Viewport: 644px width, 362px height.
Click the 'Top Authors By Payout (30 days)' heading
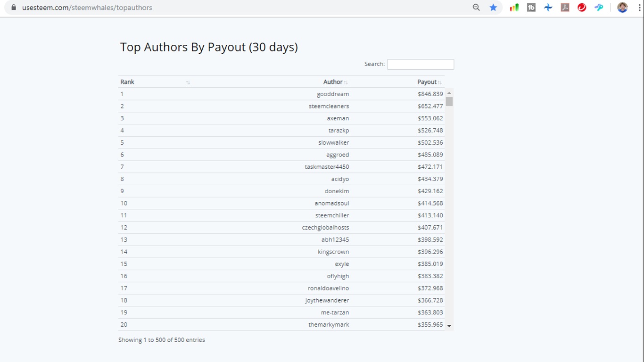pyautogui.click(x=209, y=47)
